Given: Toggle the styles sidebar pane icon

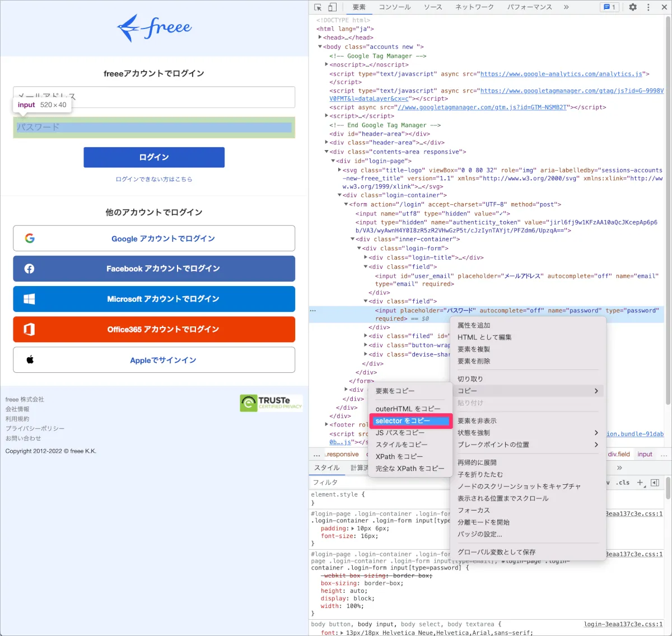Looking at the screenshot, I should [x=655, y=482].
